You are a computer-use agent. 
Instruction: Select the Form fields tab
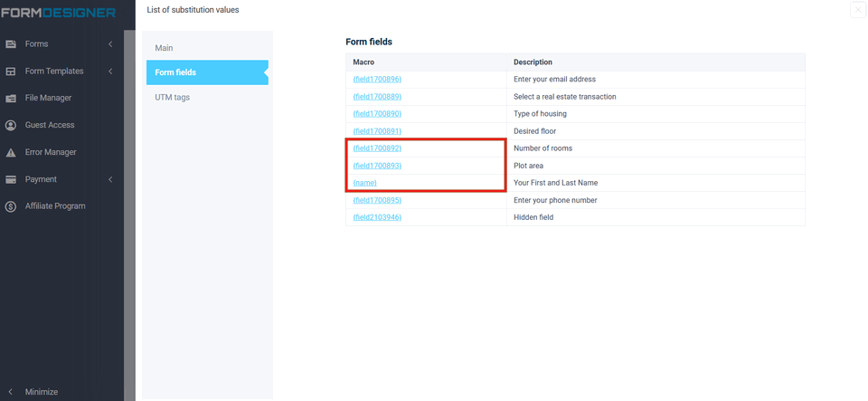coord(175,72)
